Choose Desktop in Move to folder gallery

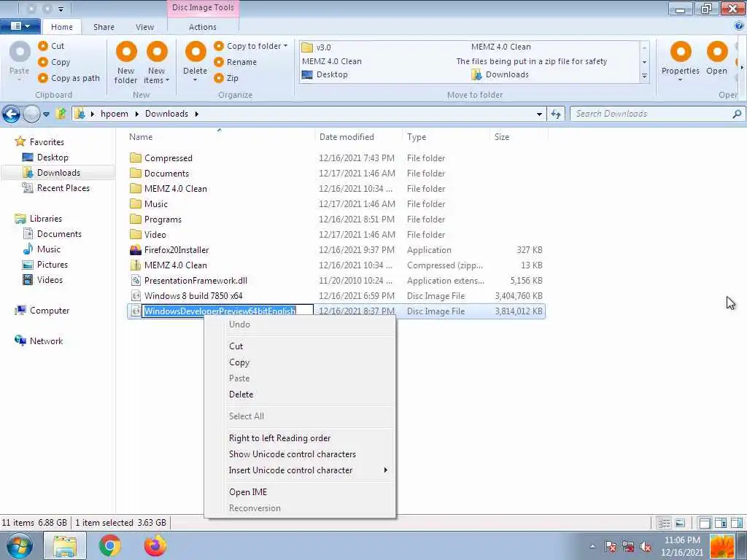coord(325,75)
